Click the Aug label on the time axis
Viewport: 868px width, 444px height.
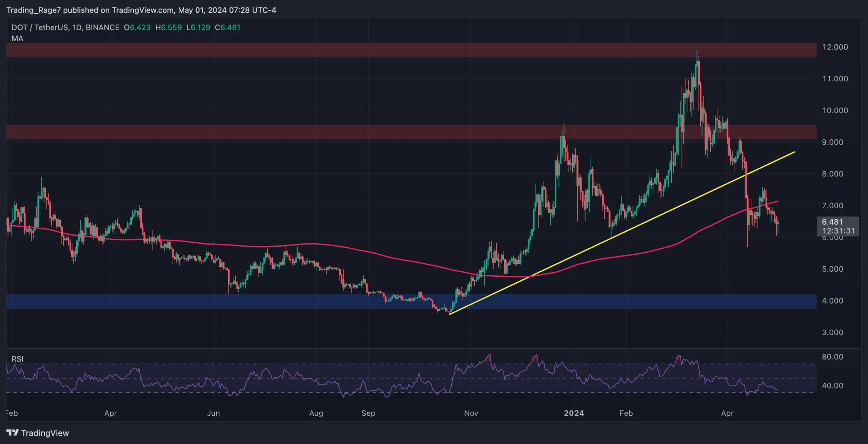(x=316, y=413)
